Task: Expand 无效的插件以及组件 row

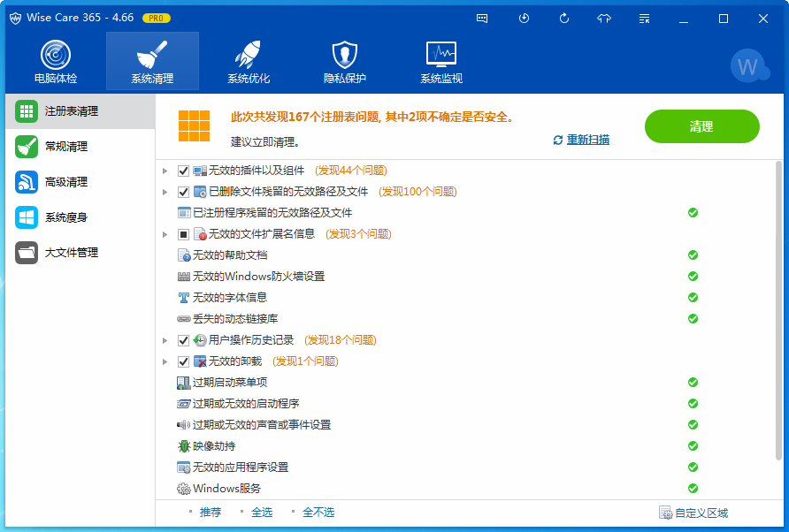Action: point(165,171)
